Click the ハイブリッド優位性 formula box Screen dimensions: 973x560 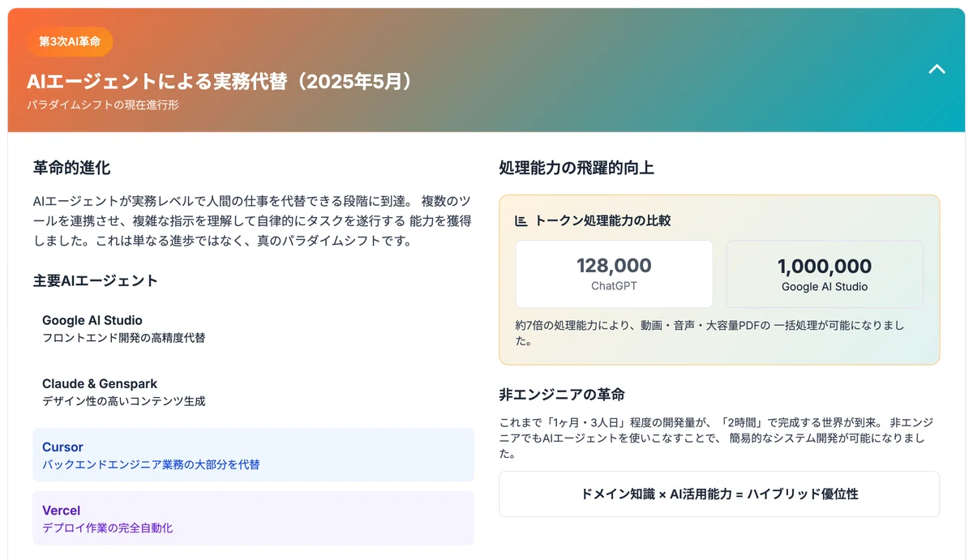coord(719,494)
